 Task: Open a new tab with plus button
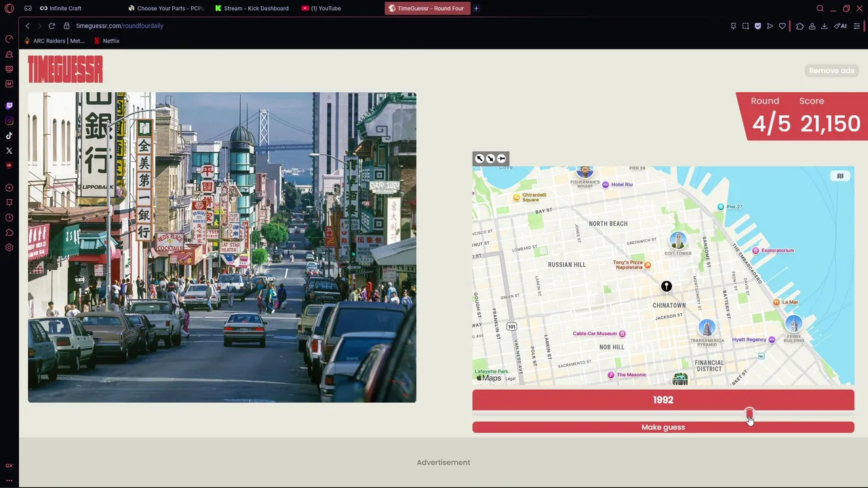click(476, 8)
